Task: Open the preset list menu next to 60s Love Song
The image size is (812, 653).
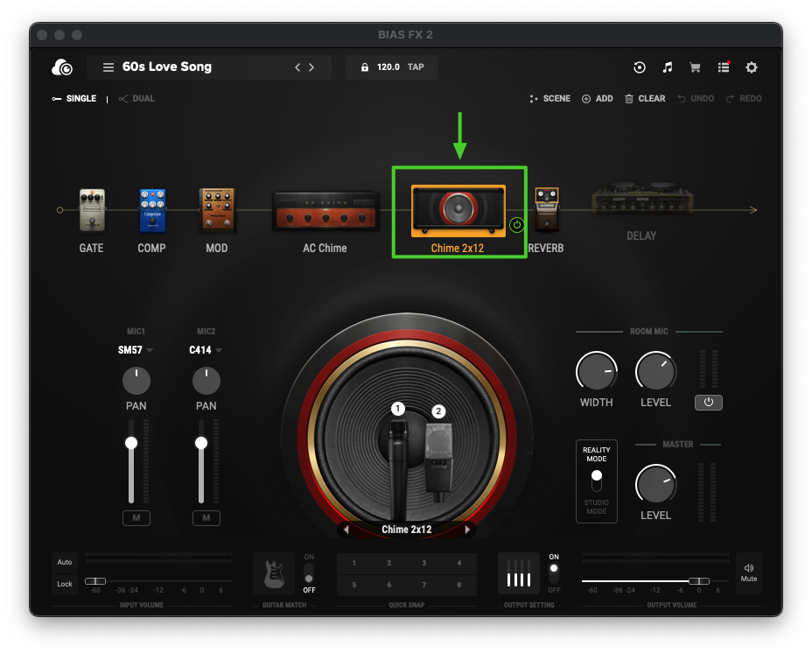Action: (108, 67)
